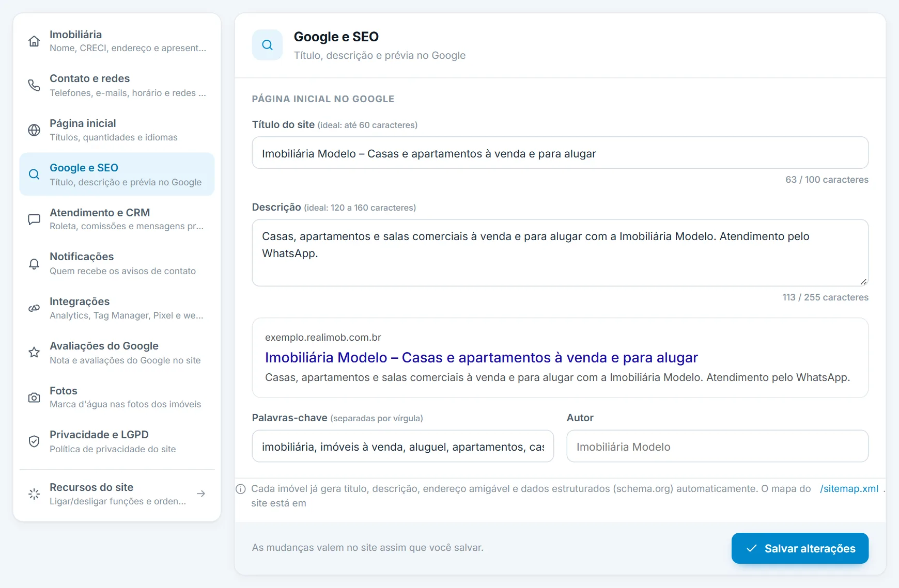Viewport: 899px width, 588px height.
Task: Click the blue preview title Imobiliária Modelo link
Action: tap(482, 358)
